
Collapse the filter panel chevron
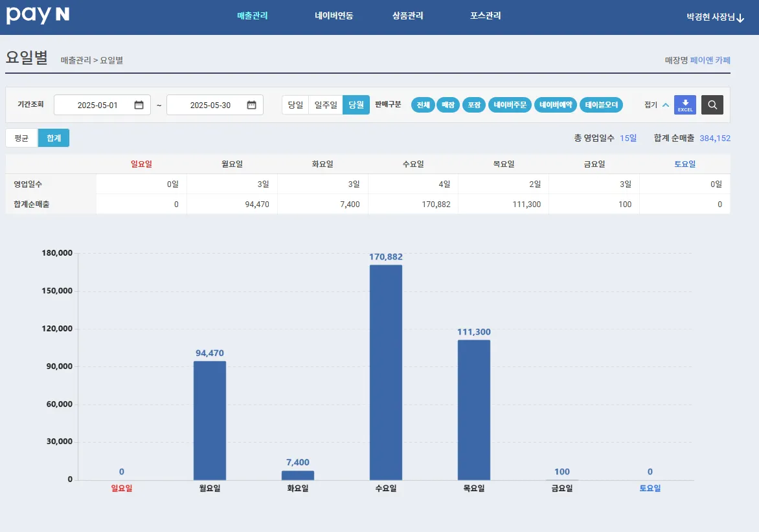click(x=666, y=105)
